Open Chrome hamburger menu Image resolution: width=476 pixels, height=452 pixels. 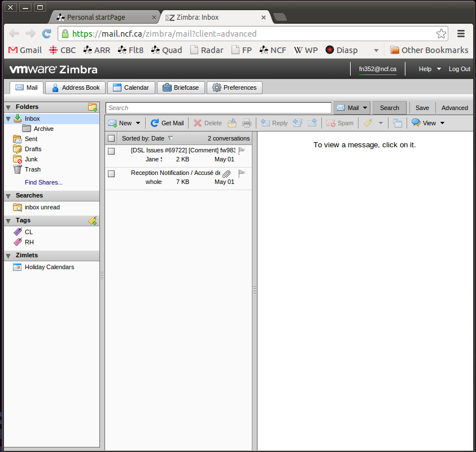click(x=461, y=34)
